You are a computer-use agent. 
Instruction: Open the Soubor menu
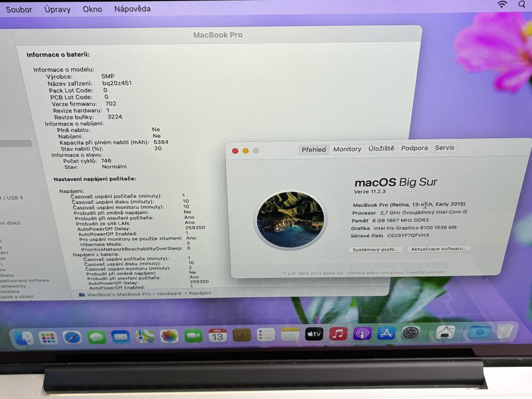click(x=19, y=9)
